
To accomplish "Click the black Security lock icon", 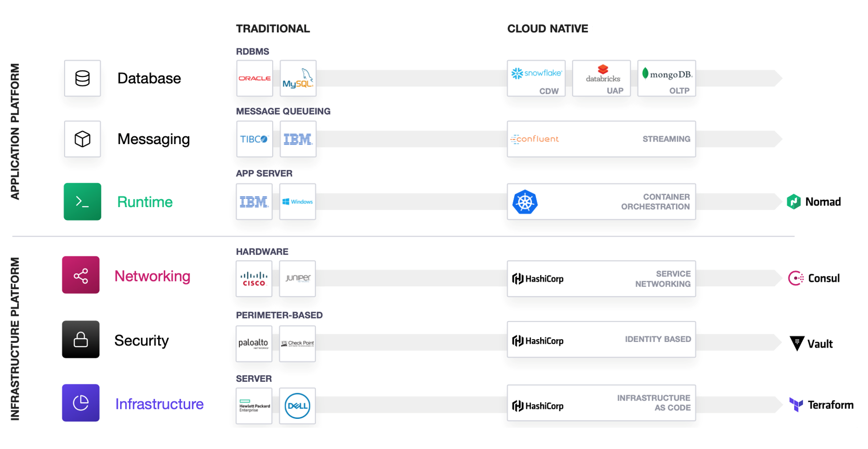I will pyautogui.click(x=81, y=339).
